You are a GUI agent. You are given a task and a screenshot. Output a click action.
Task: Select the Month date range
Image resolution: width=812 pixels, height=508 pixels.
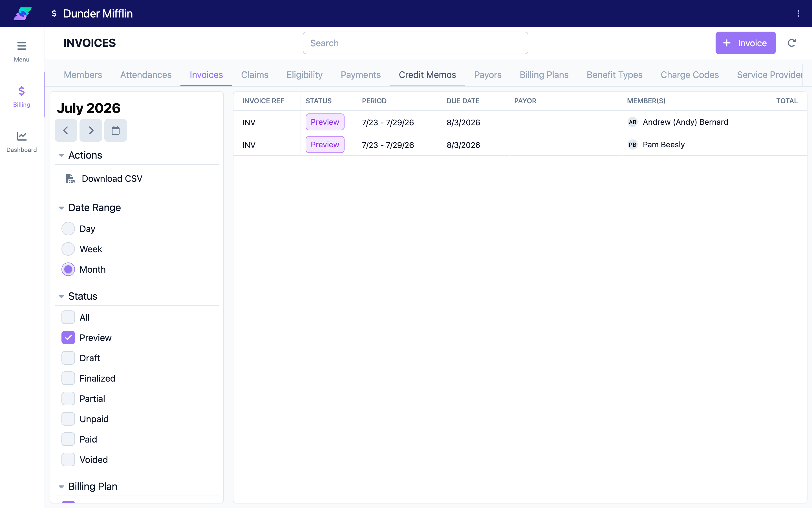pos(68,270)
